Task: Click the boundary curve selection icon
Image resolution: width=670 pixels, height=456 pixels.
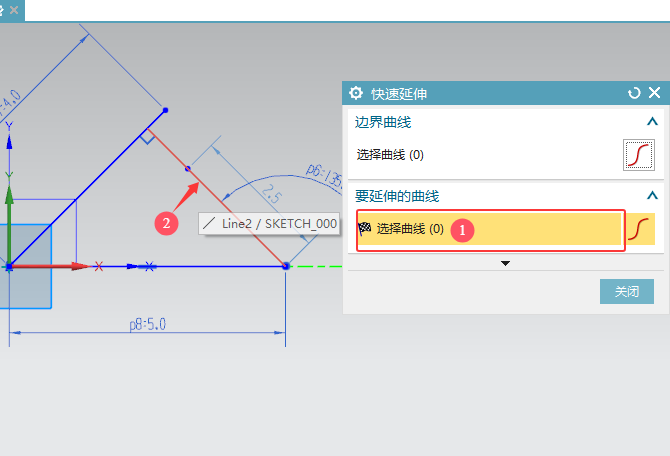Action: (639, 155)
